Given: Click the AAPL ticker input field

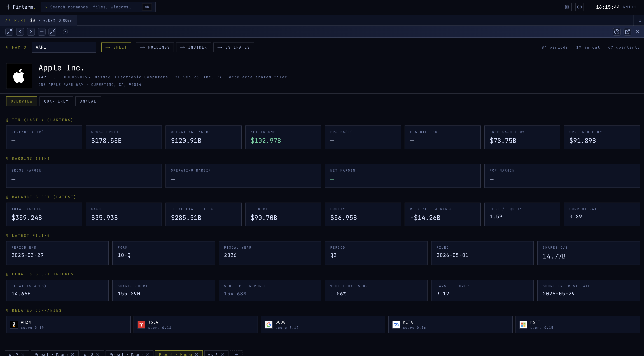Looking at the screenshot, I should tap(64, 47).
